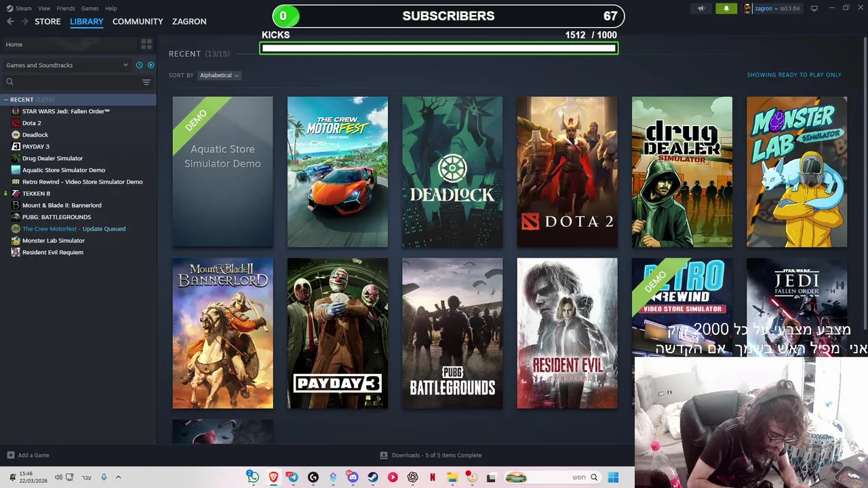The image size is (868, 488).
Task: Click the Windows search box in taskbar
Action: click(x=551, y=477)
